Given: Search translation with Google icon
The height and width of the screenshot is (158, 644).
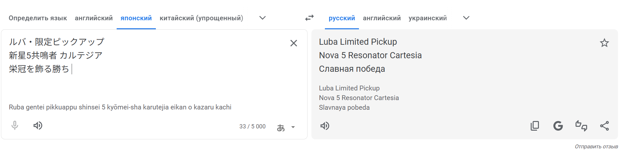Looking at the screenshot, I should point(558,126).
